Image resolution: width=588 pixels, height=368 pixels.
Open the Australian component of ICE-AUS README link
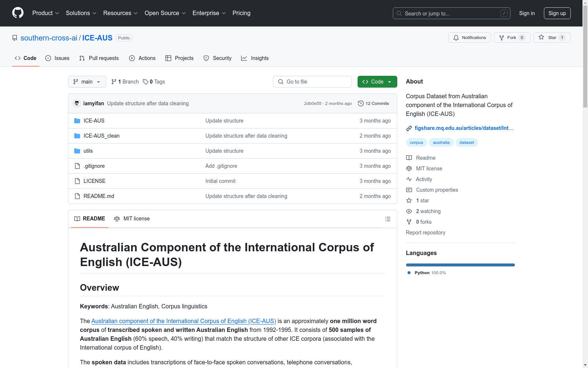[184, 321]
